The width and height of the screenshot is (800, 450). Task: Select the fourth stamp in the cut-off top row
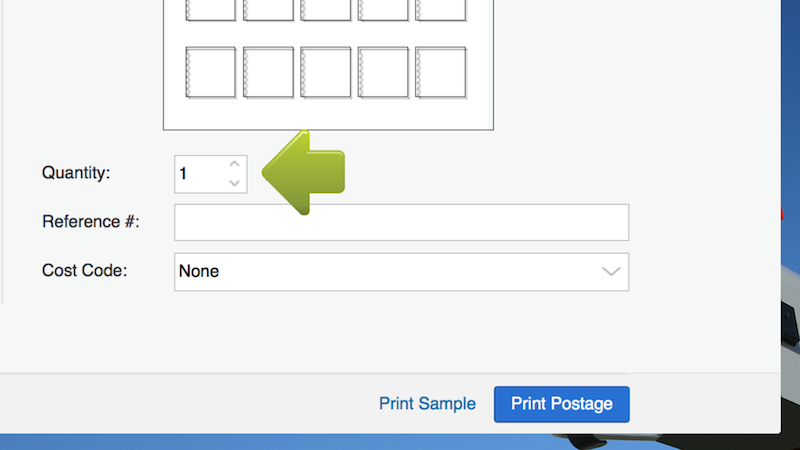coord(383,9)
